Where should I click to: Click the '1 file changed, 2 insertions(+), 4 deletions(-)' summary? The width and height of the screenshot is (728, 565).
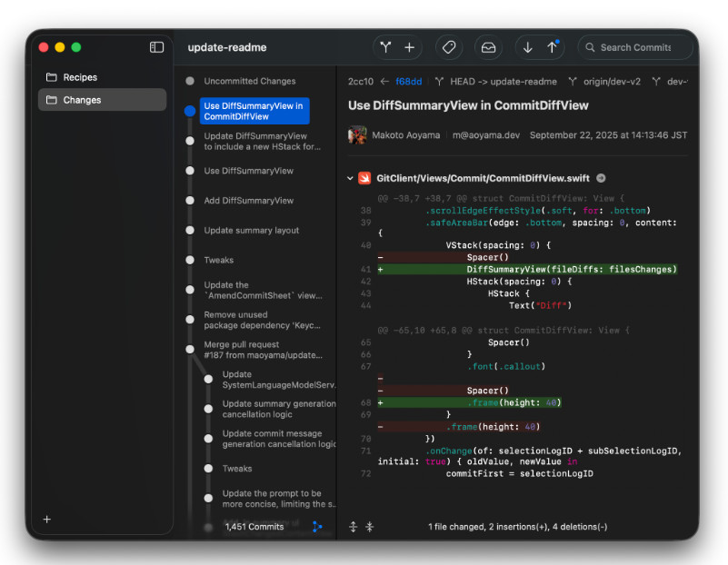pyautogui.click(x=518, y=527)
